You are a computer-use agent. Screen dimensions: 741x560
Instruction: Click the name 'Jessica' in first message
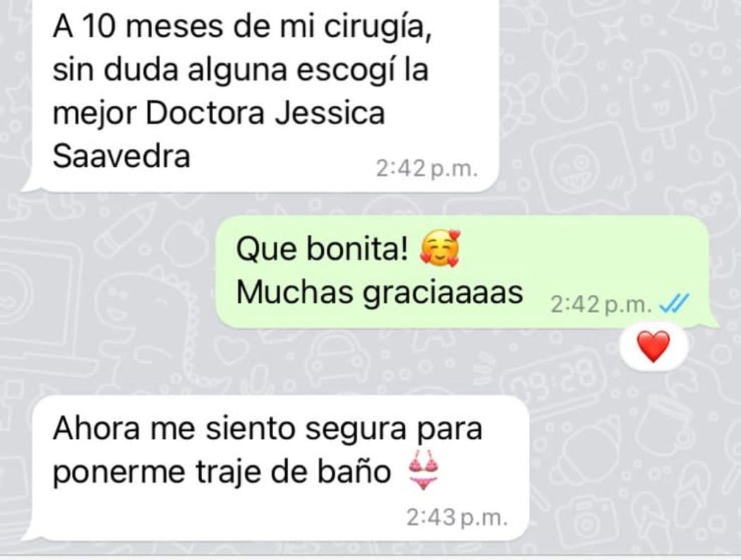pos(330,114)
